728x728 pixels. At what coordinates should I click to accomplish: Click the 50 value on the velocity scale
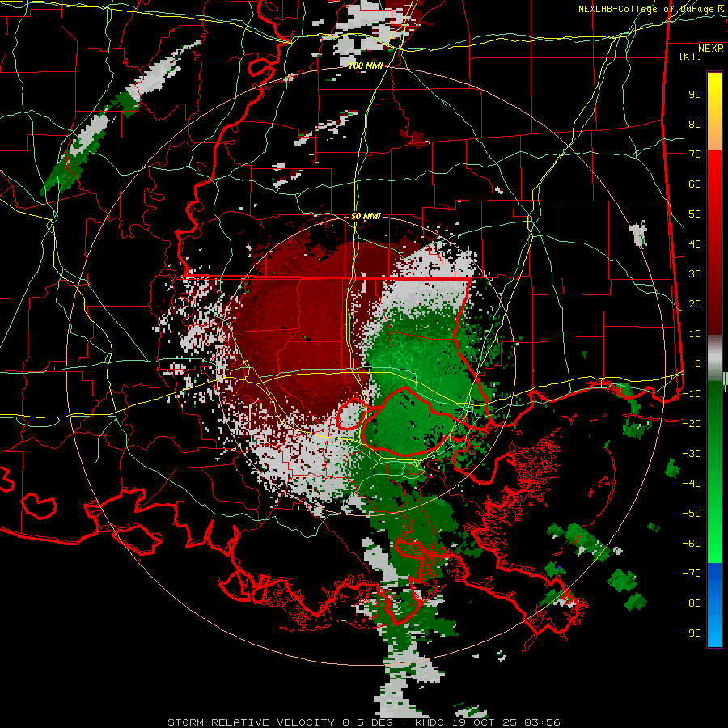(x=695, y=214)
